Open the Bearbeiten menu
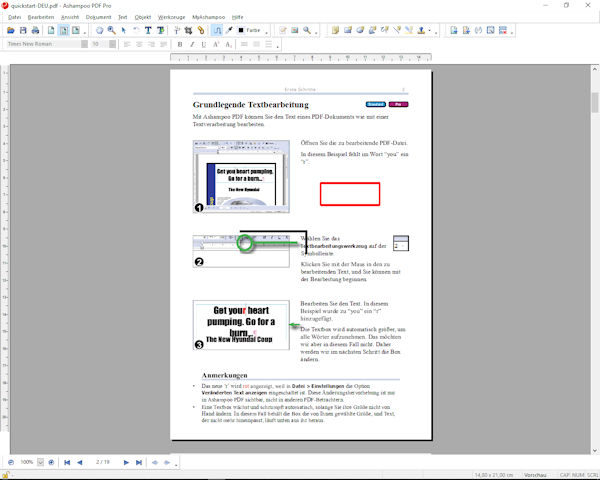 pos(41,17)
